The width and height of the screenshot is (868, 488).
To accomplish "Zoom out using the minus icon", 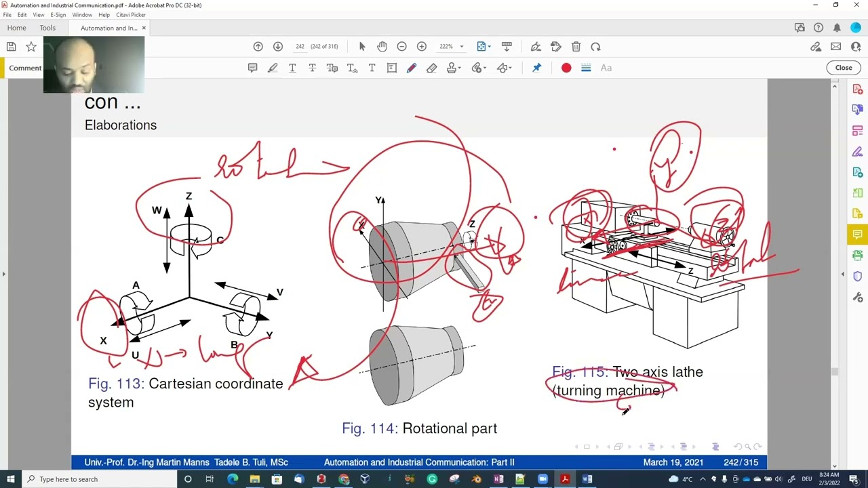I will 401,47.
